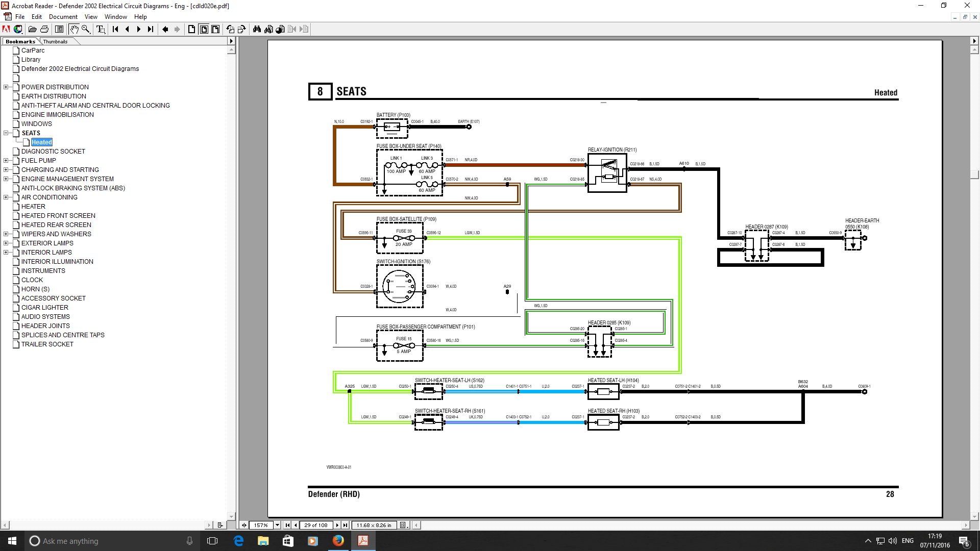Collapse the SEATS bookmark
This screenshot has height=551, width=980.
[x=6, y=133]
